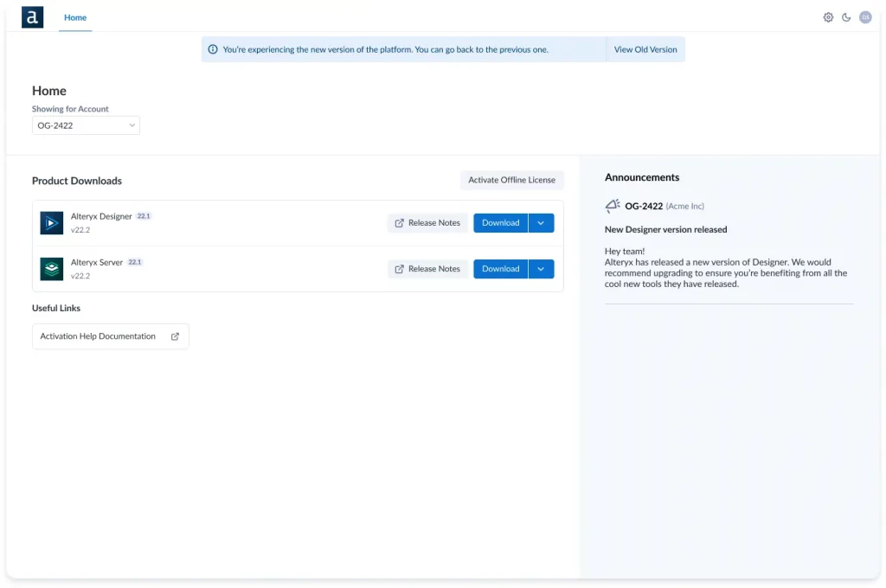The height and width of the screenshot is (588, 886).
Task: Open the OG-2422 account dropdown
Action: (x=86, y=125)
